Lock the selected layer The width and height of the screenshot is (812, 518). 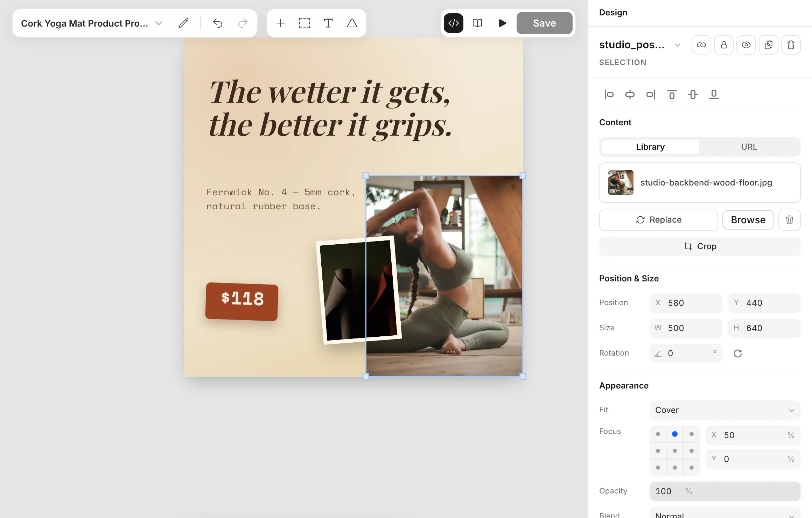point(724,45)
